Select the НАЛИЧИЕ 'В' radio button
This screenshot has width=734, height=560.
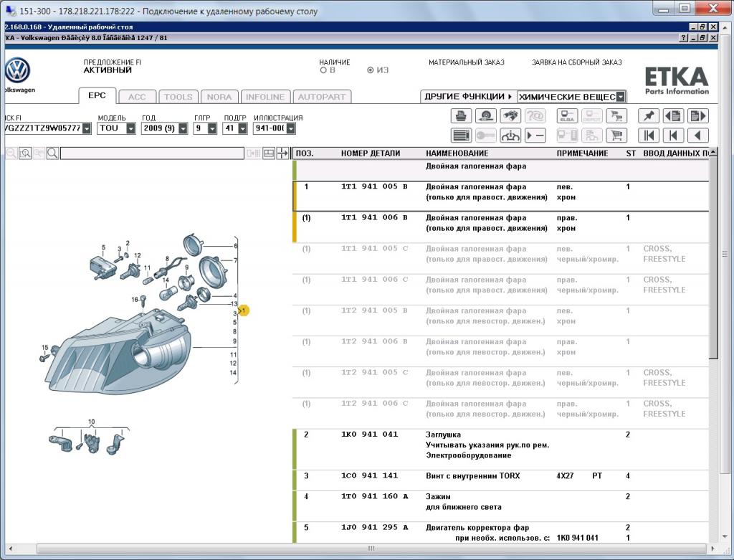click(323, 70)
